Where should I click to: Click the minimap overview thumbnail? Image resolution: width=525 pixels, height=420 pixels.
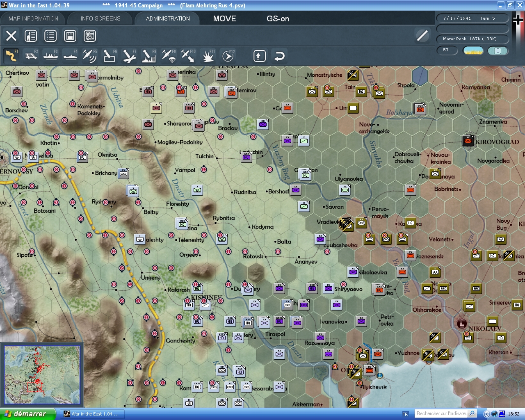click(42, 375)
